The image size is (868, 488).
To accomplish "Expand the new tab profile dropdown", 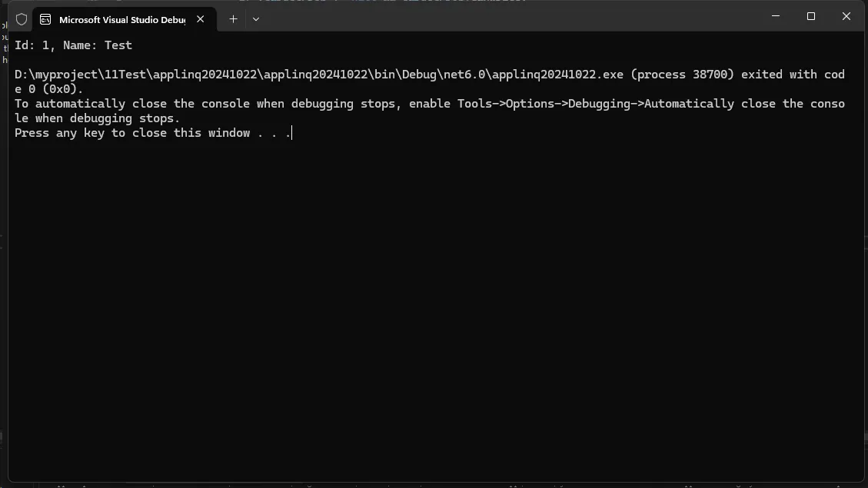I will [256, 19].
